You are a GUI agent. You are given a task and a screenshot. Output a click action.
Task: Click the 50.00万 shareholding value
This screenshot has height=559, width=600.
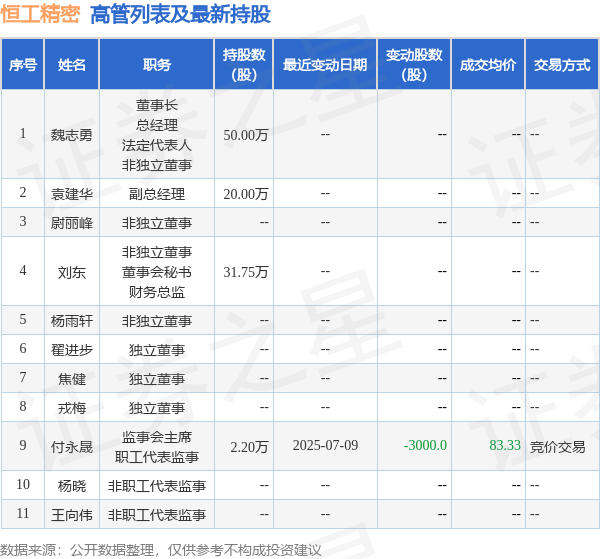pyautogui.click(x=246, y=135)
